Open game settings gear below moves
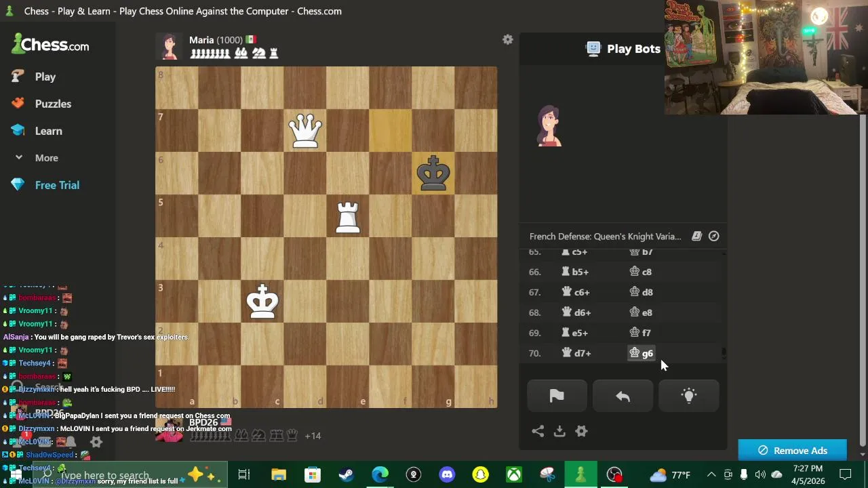Screen dimensions: 868x488 point(581,431)
